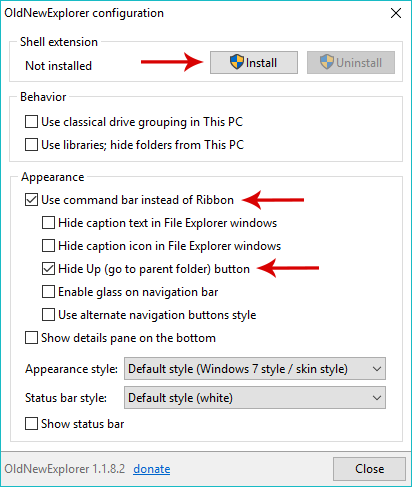Click the Close button at bottom

pos(369,469)
